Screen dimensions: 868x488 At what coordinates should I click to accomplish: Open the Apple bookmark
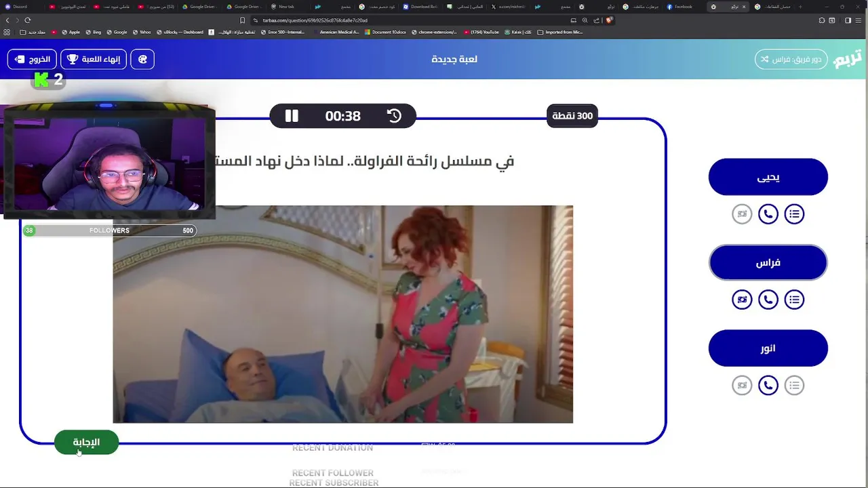(x=71, y=32)
